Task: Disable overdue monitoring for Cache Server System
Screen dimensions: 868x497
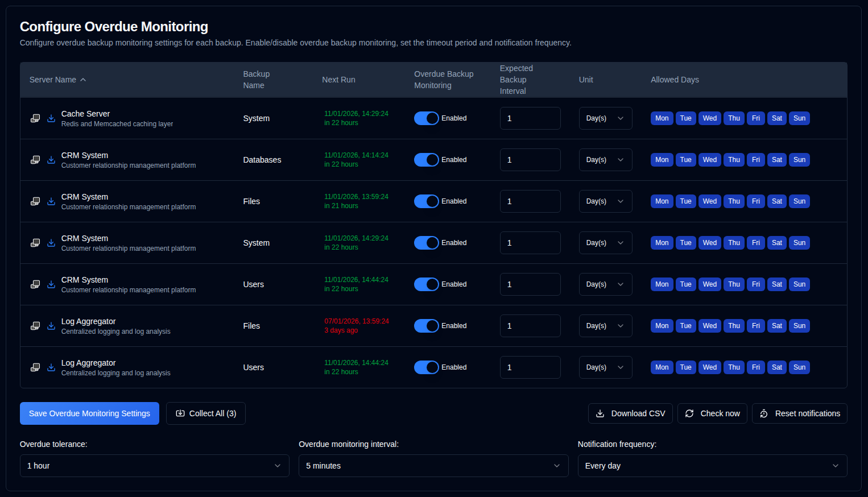Action: click(426, 118)
